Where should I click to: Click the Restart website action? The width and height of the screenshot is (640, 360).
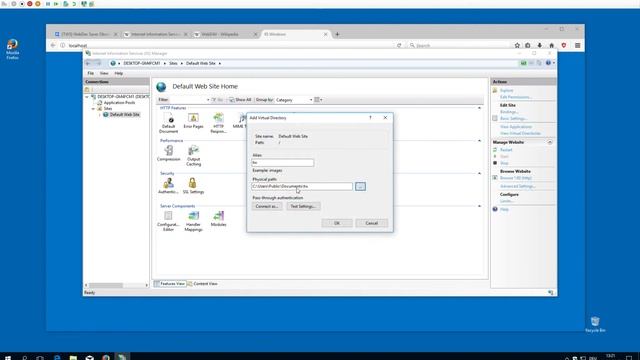click(506, 150)
